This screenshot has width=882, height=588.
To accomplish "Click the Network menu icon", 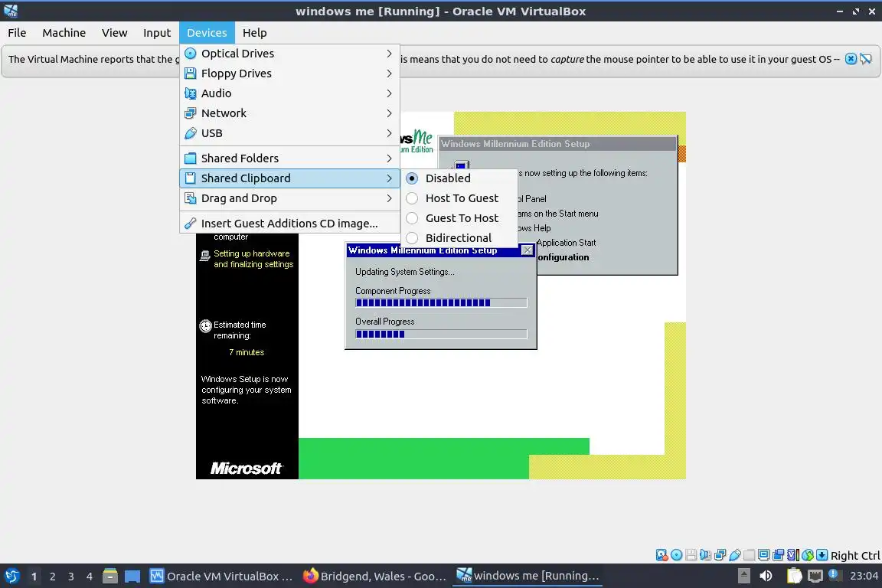I will point(191,113).
